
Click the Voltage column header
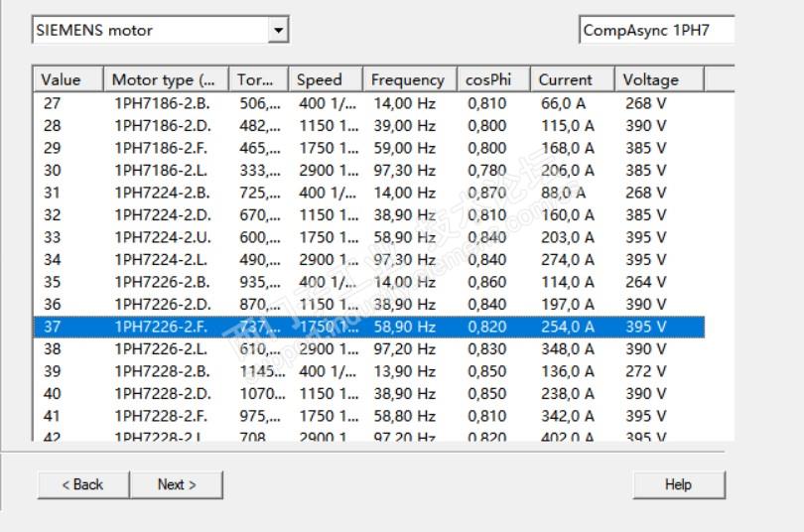659,80
